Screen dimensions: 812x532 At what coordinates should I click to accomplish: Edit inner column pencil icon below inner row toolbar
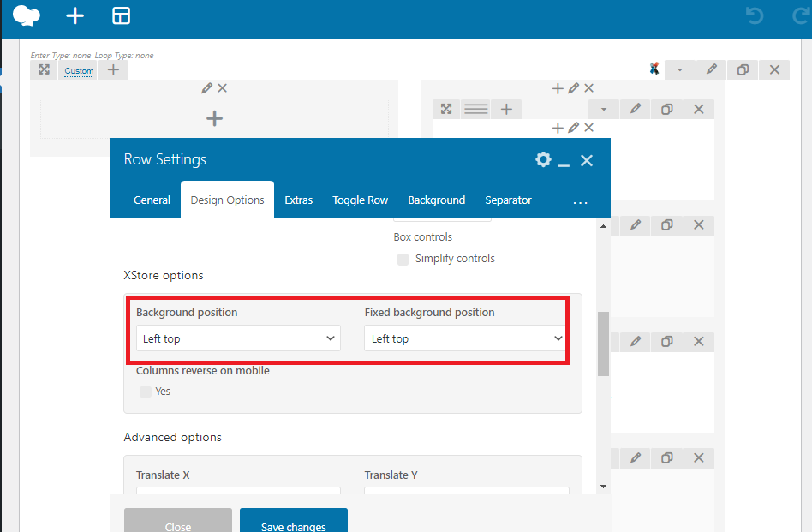click(x=573, y=128)
